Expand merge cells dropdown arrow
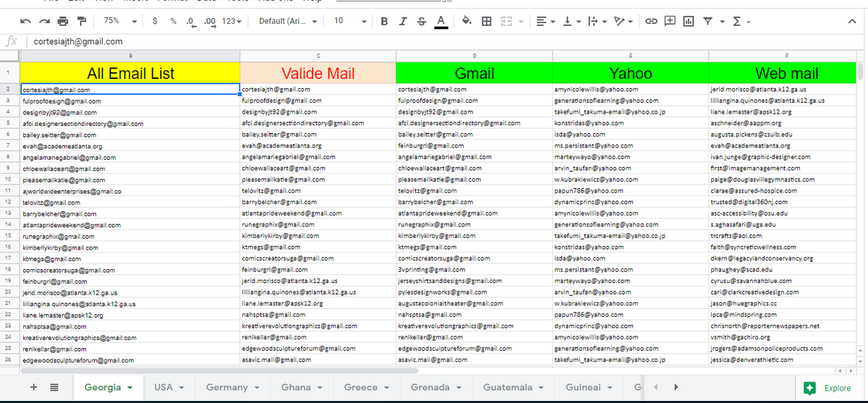Screen dimensions: 868x403 click(x=522, y=21)
